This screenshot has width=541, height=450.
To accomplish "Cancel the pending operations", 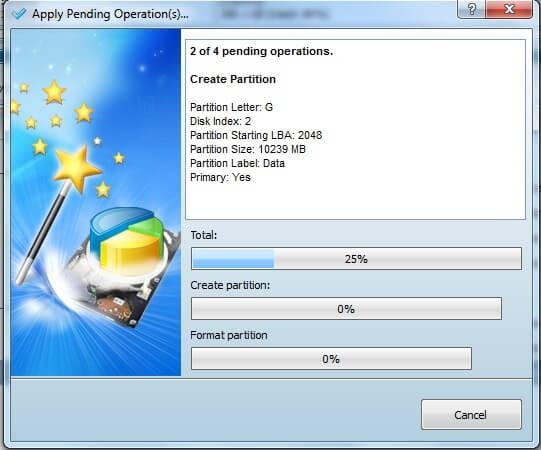I will pos(471,414).
